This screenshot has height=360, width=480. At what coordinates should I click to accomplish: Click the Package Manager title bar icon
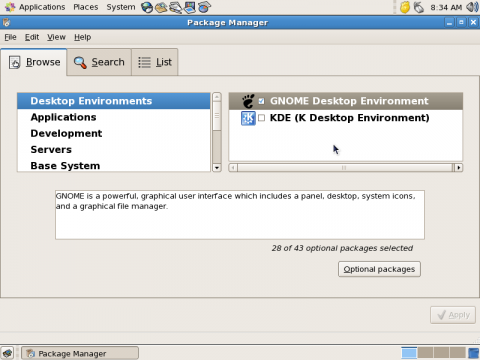[x=6, y=23]
